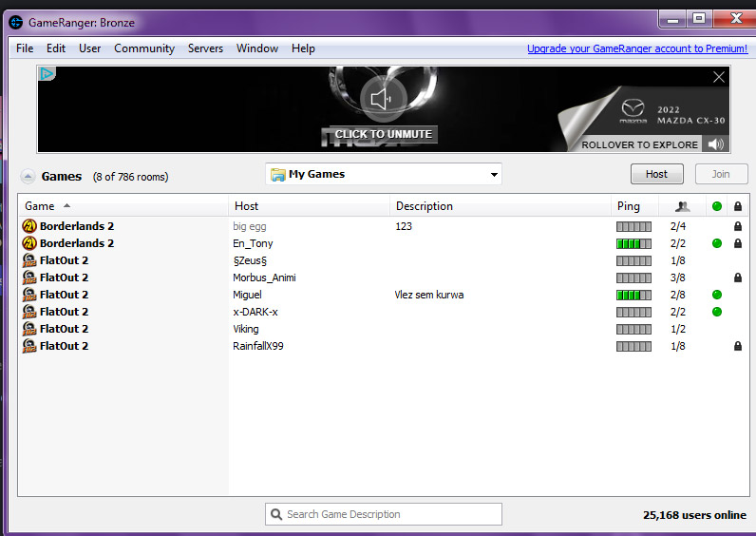
Task: Select host name §Zeus§
Action: tap(250, 260)
